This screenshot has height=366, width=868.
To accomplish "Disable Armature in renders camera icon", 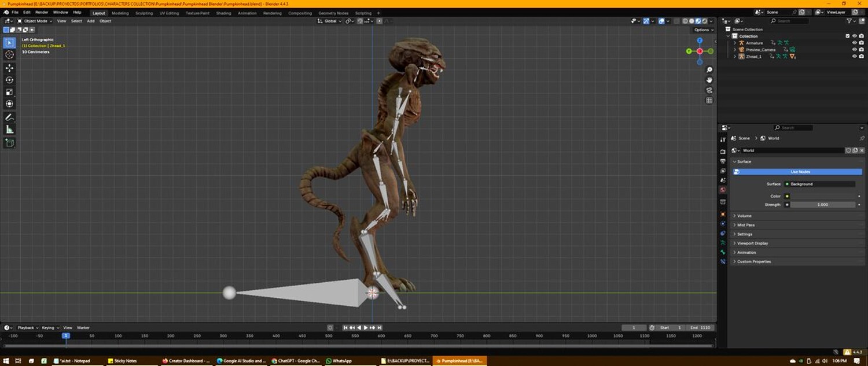I will (x=862, y=43).
